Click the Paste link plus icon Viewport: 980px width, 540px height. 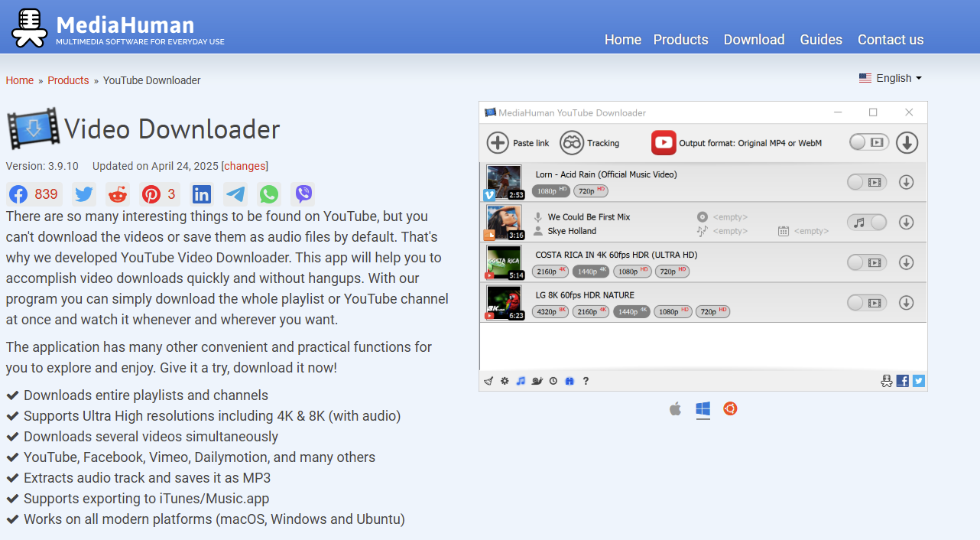tap(498, 143)
